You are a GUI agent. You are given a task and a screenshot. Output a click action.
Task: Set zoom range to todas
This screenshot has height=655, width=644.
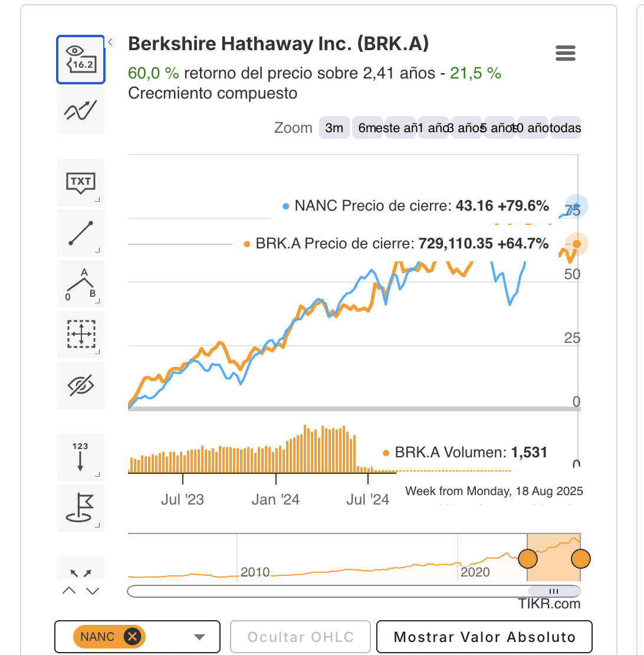565,128
